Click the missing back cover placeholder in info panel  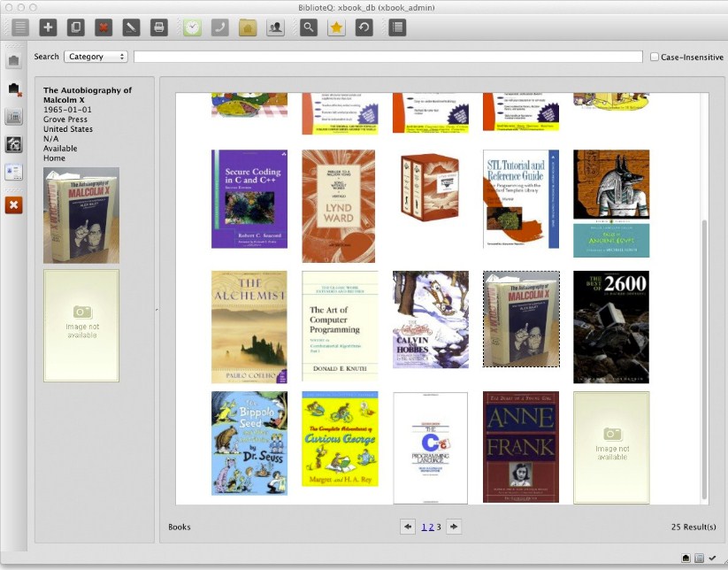point(81,326)
